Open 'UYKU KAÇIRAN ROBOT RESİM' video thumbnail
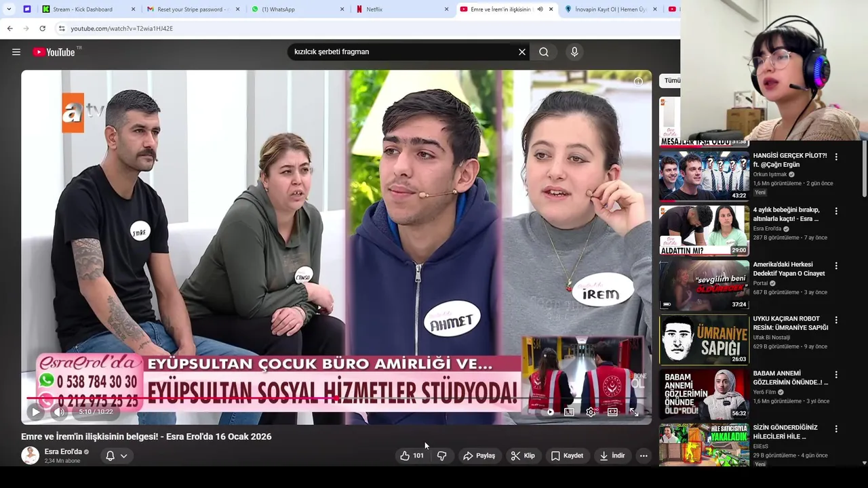This screenshot has height=488, width=868. [704, 340]
